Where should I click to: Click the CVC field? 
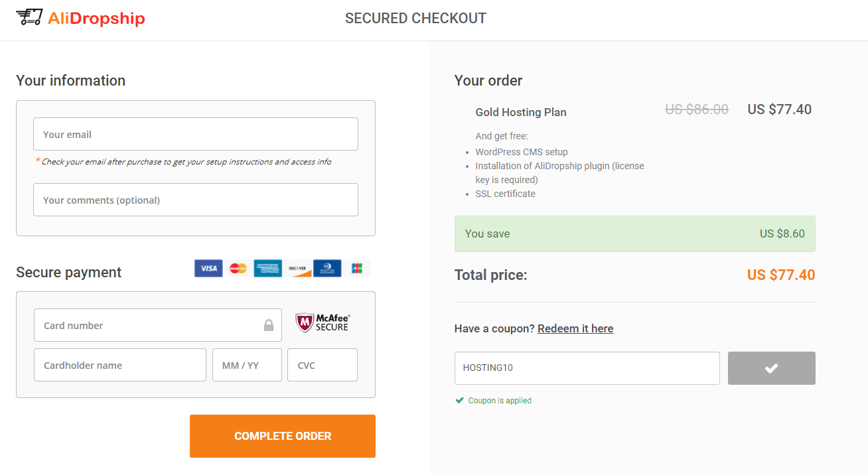323,365
